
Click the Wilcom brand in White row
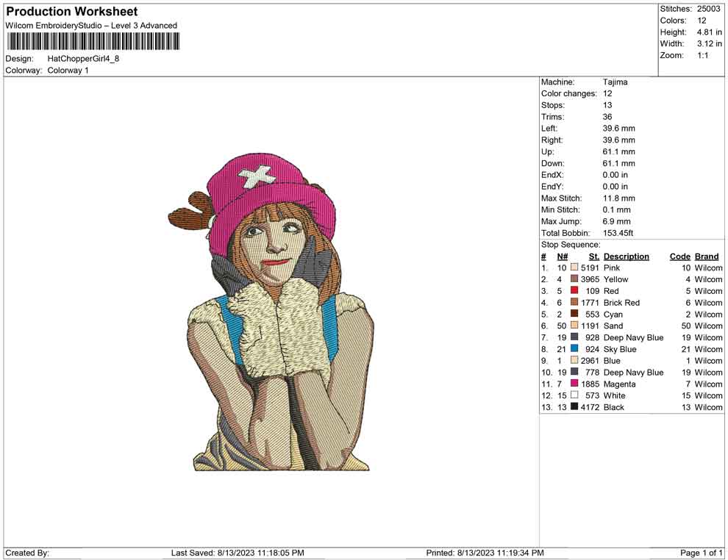[708, 395]
